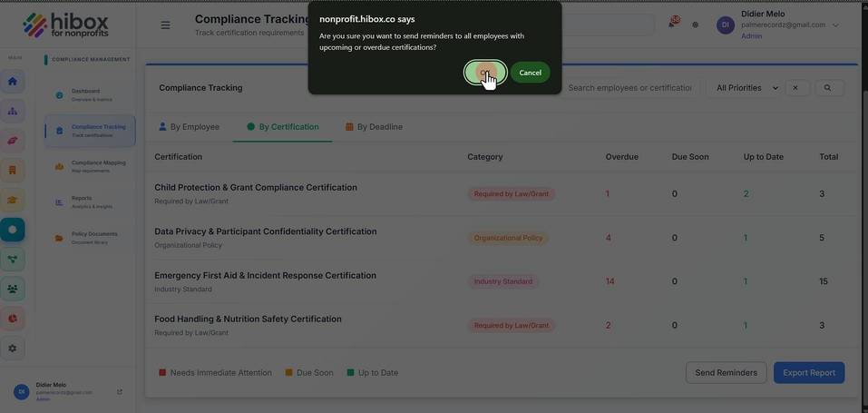This screenshot has width=868, height=413.
Task: Switch to the By Deadline tab
Action: point(375,127)
